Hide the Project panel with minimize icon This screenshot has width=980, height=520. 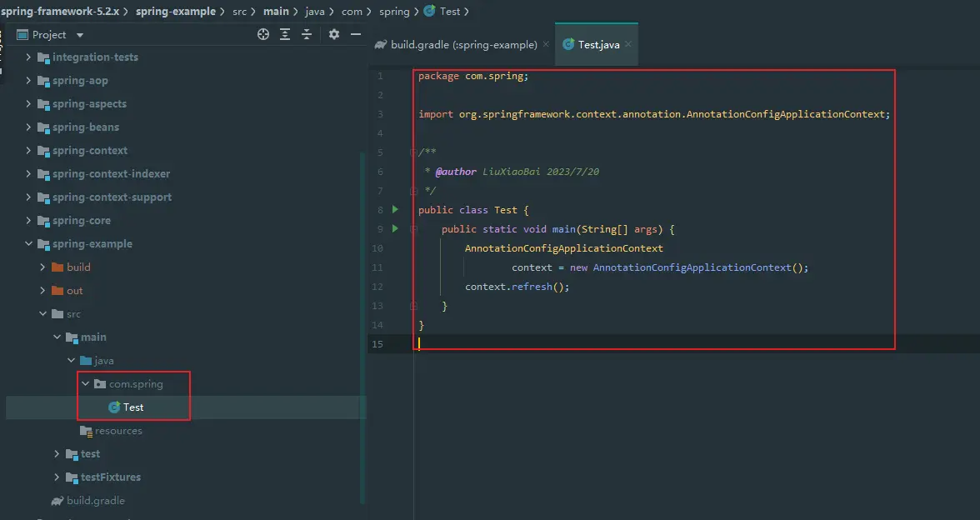(x=356, y=34)
